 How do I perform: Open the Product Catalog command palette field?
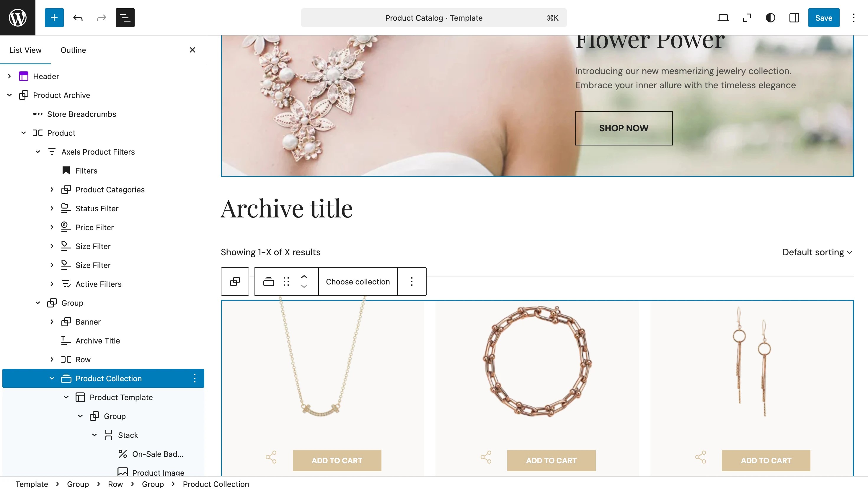[x=433, y=17]
